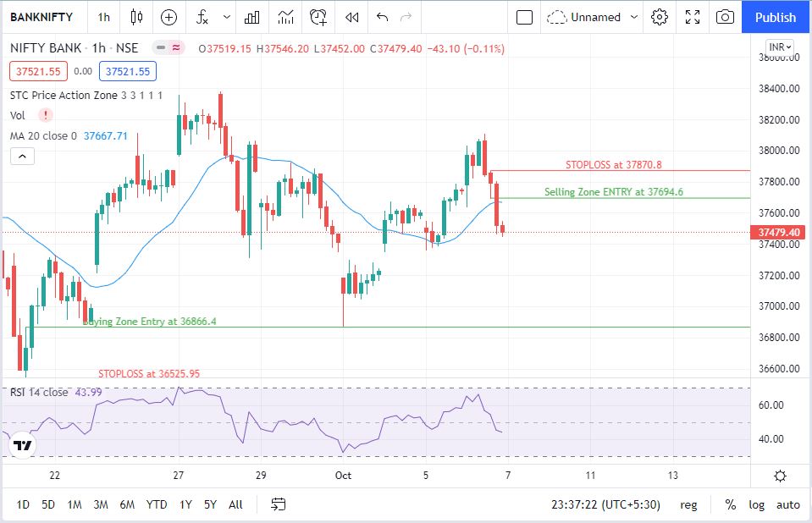Click the TradingView logo in the RSI pane

[x=22, y=446]
